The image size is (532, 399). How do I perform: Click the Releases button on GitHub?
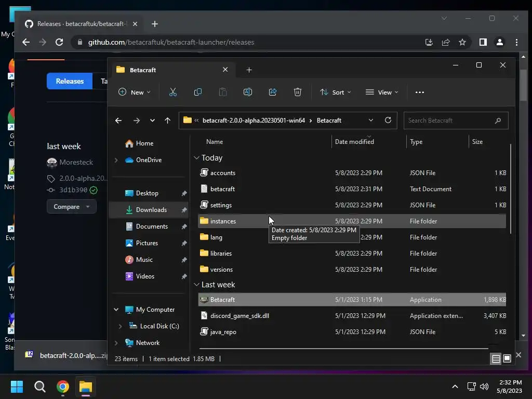[x=70, y=81]
